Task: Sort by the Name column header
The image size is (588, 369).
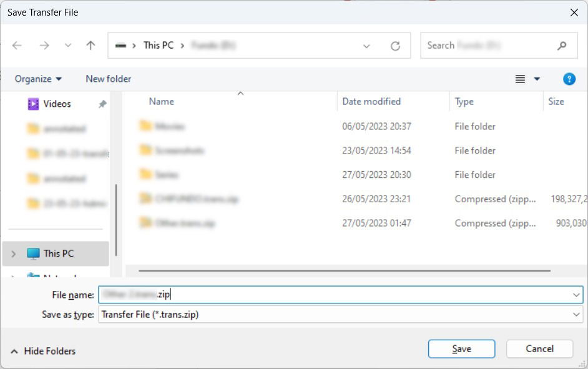Action: tap(161, 102)
